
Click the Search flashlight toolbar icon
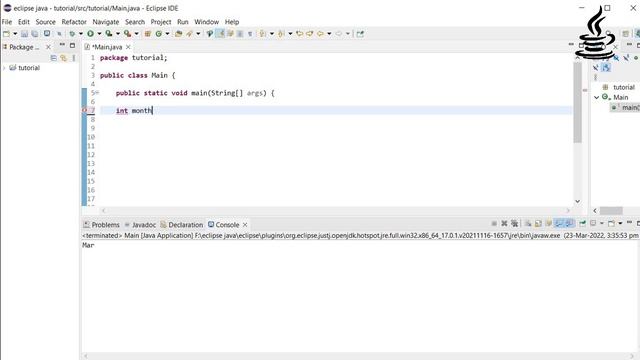point(189,34)
